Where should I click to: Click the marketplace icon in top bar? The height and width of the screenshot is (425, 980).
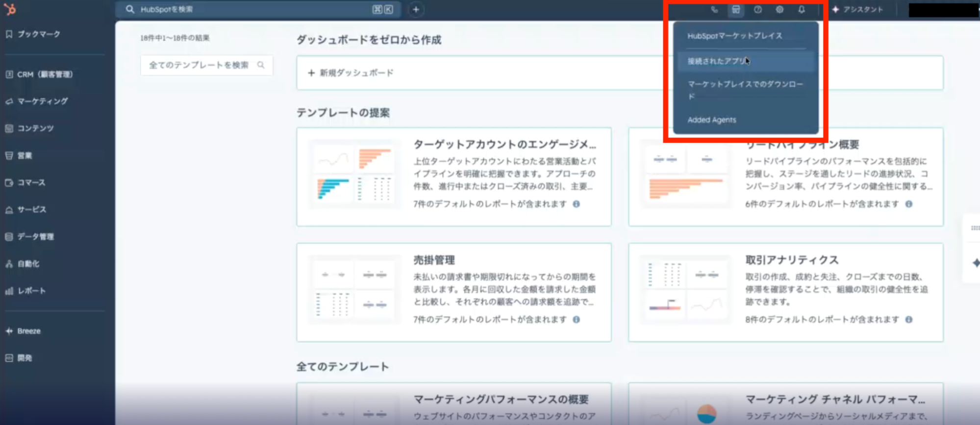(736, 10)
